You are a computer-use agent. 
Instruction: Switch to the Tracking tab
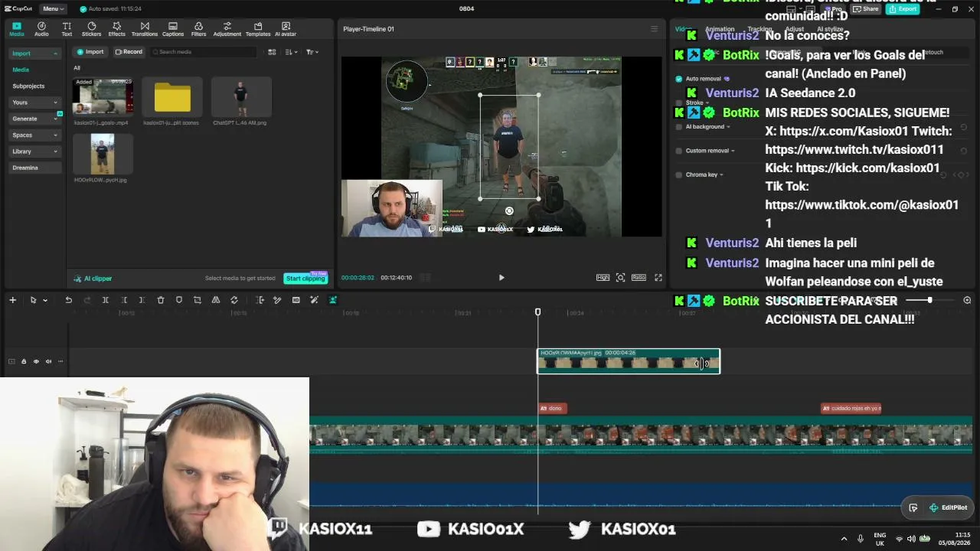(x=760, y=29)
